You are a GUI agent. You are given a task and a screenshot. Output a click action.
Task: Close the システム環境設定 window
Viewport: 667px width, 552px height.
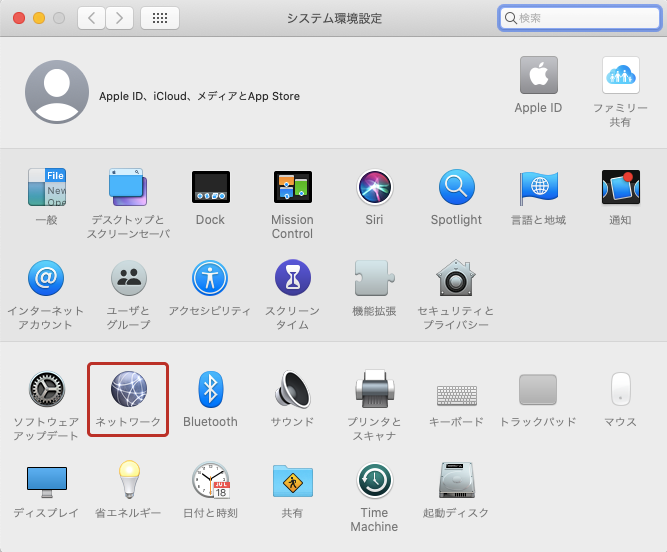19,18
